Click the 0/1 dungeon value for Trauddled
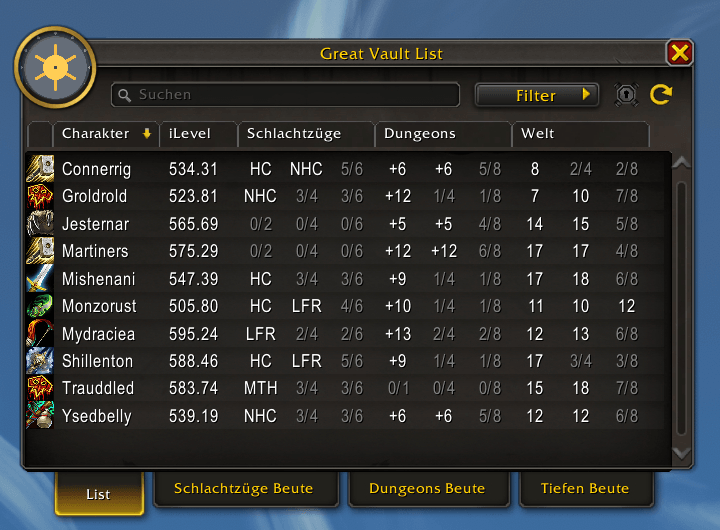Image resolution: width=720 pixels, height=530 pixels. (x=398, y=389)
